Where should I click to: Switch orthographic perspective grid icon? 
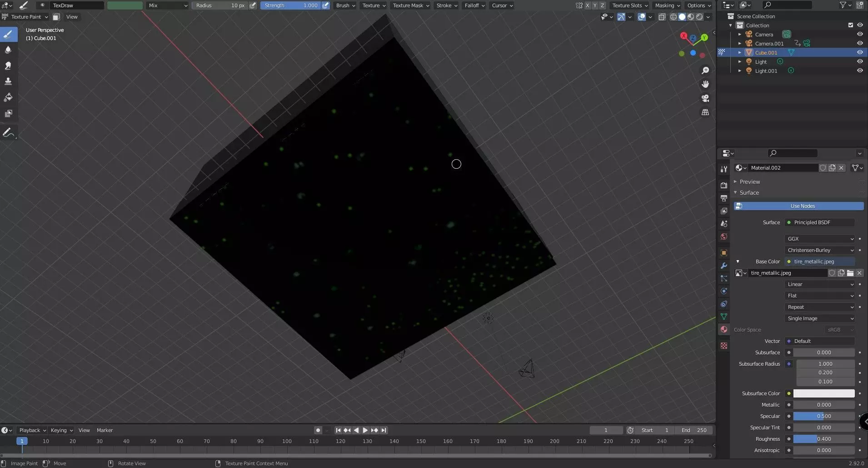tap(705, 112)
